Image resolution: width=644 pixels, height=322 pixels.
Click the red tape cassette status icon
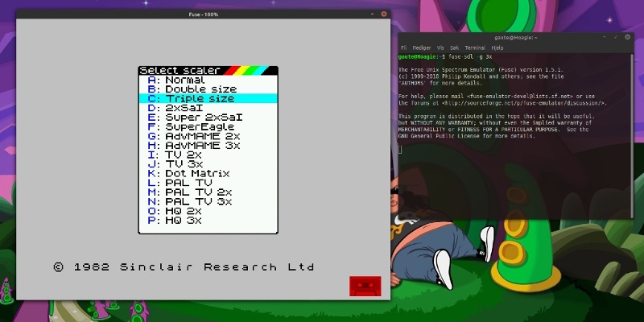pos(365,287)
